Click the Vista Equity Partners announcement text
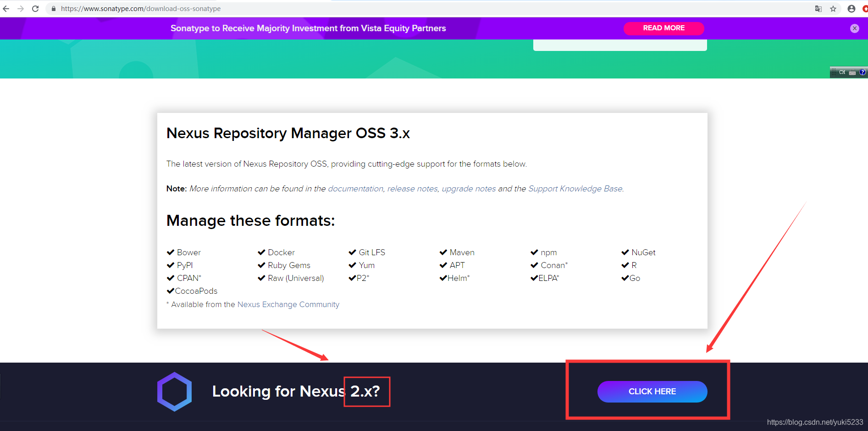Viewport: 868px width, 431px height. click(x=308, y=28)
